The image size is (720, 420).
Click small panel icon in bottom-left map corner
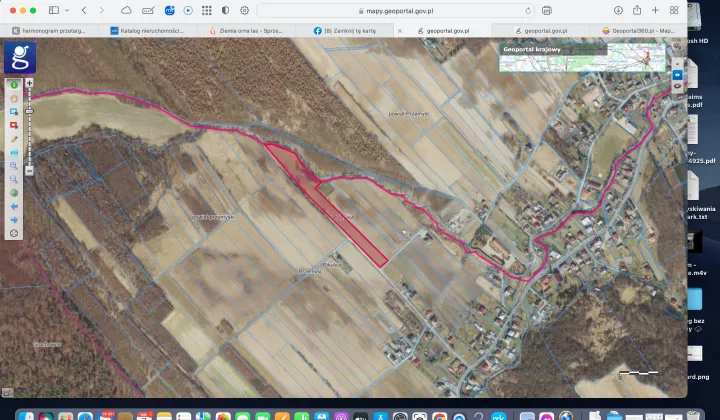click(7, 392)
